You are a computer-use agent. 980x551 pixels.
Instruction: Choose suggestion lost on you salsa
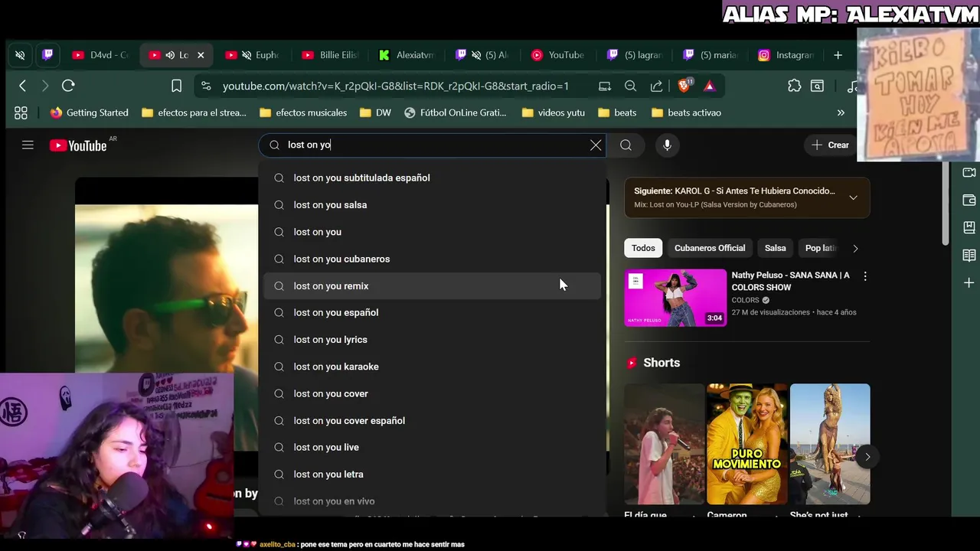(432, 205)
